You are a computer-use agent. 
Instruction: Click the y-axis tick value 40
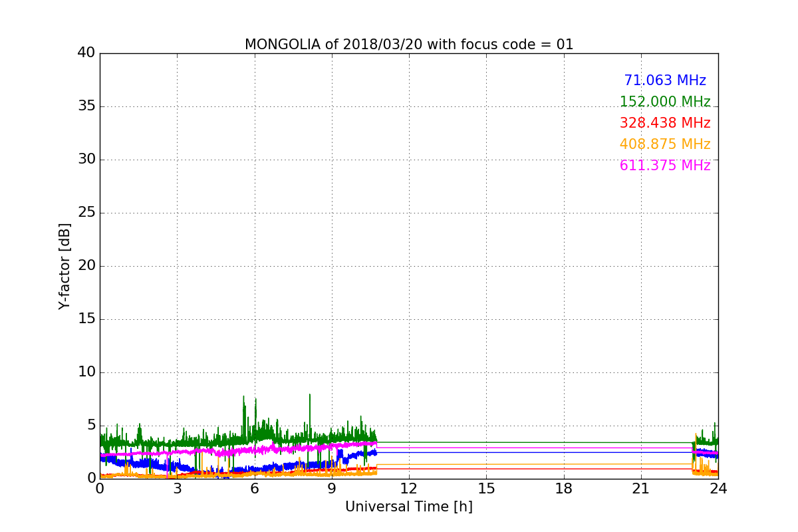(x=86, y=53)
